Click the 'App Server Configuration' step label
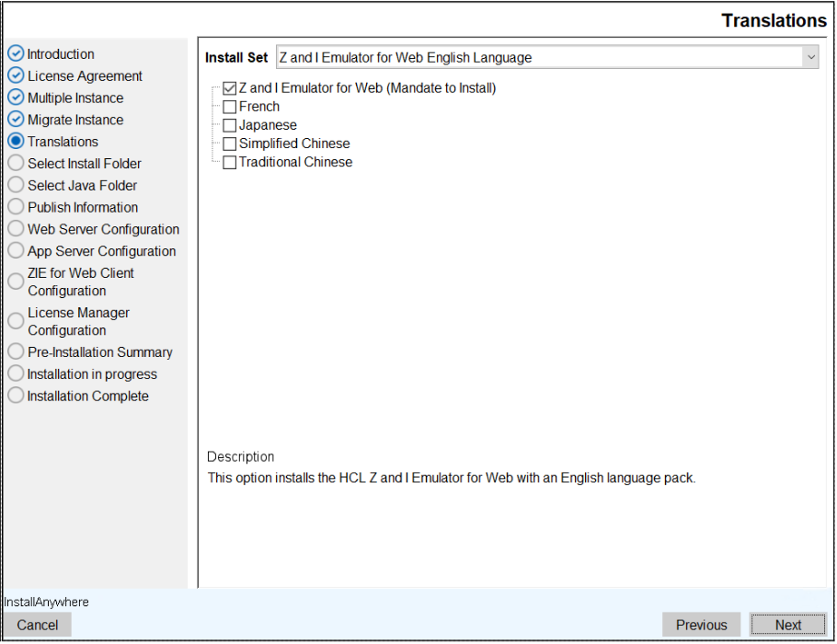 point(101,251)
